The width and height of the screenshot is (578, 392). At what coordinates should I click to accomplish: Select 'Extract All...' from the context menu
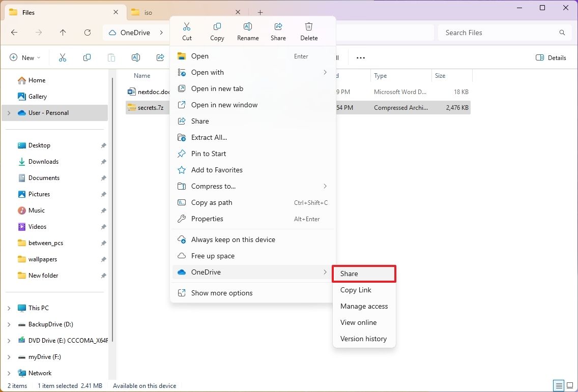click(209, 137)
